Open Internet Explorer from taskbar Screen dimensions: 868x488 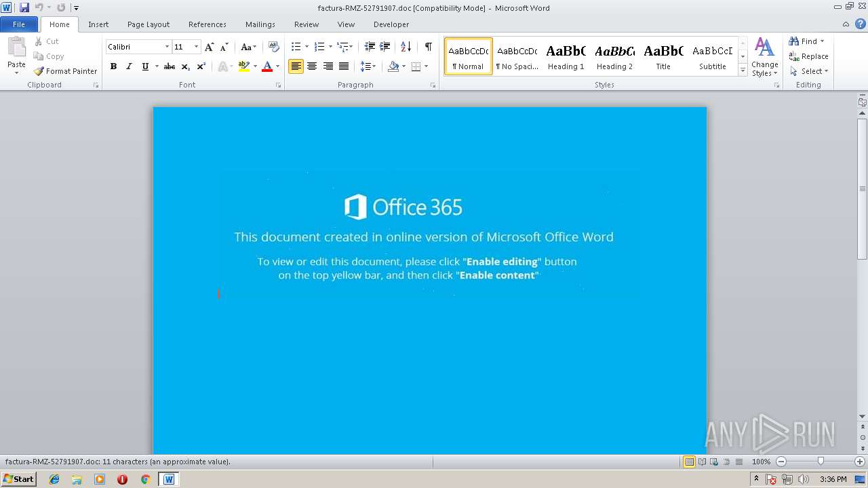click(x=54, y=479)
